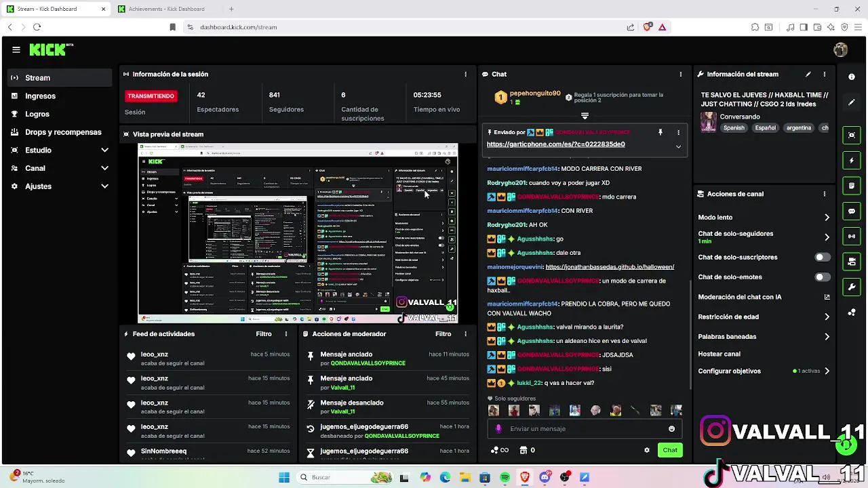868x488 pixels.
Task: Open the user profile avatar
Action: (840, 49)
